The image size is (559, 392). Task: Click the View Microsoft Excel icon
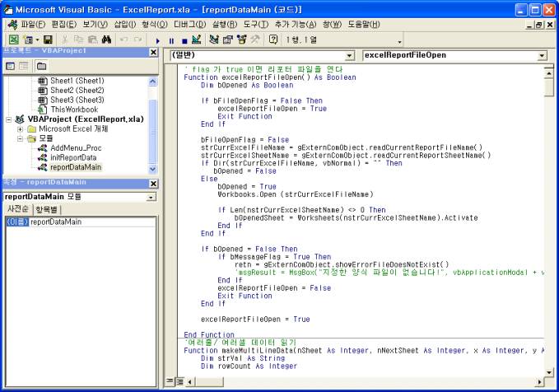14,40
